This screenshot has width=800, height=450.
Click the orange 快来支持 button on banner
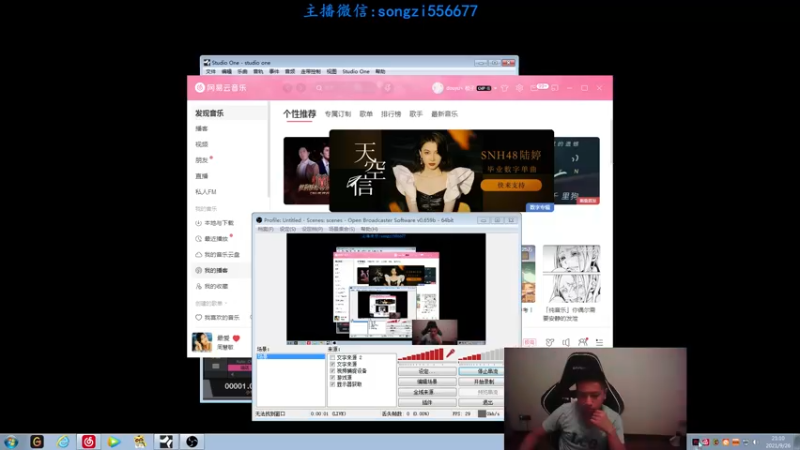coord(511,185)
